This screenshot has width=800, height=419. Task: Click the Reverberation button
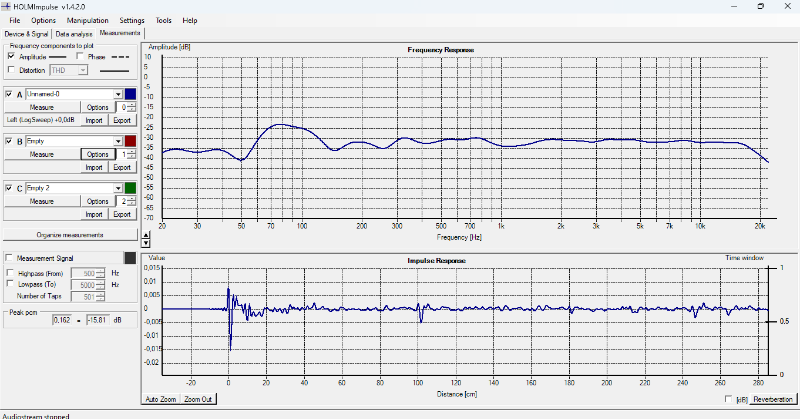tap(772, 399)
